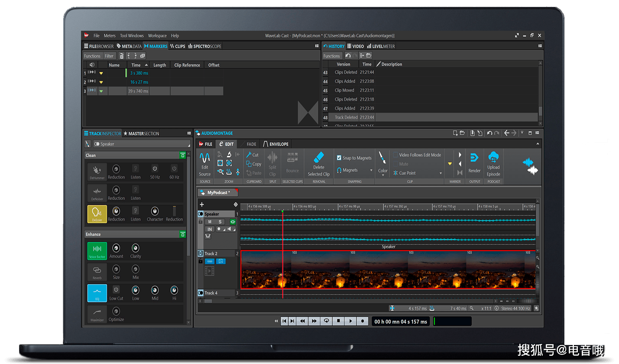The height and width of the screenshot is (364, 619).
Task: Open the Tool Windows menu
Action: [132, 36]
